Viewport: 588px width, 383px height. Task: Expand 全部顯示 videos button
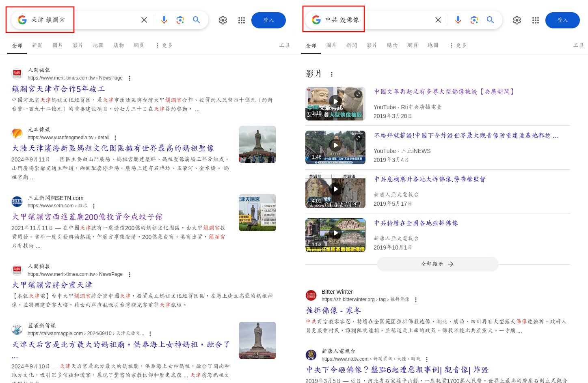tap(437, 264)
